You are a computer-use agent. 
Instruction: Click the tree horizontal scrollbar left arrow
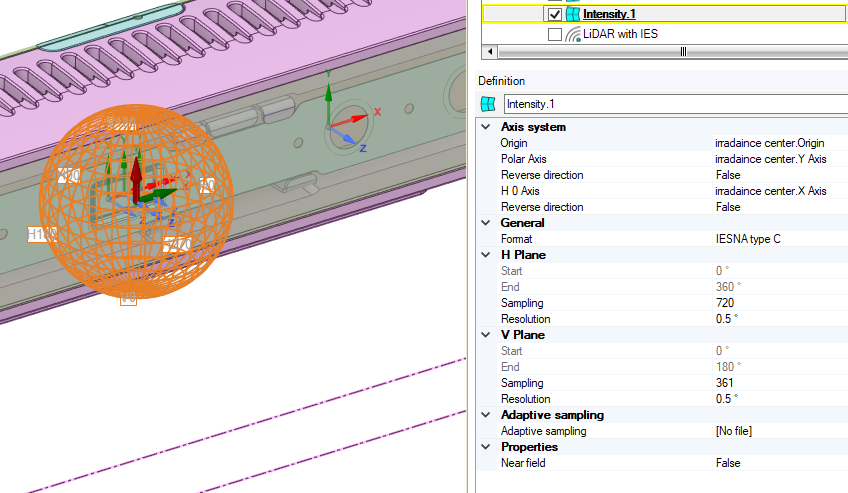[489, 52]
